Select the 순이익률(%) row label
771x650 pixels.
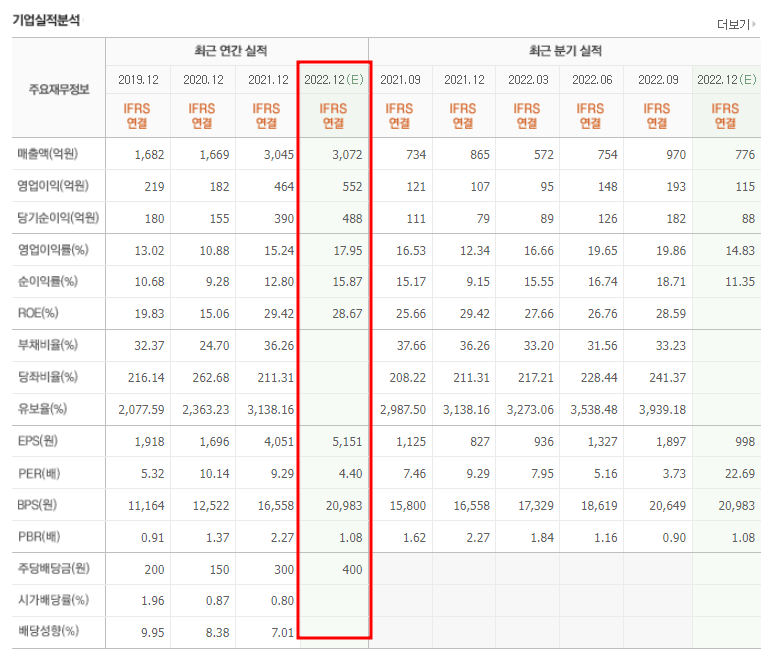click(x=48, y=281)
